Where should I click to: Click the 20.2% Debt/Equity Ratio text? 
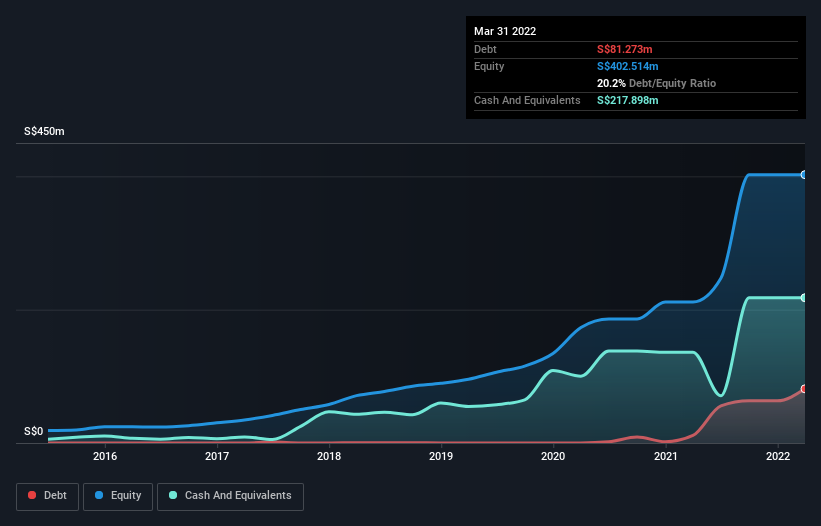pos(657,83)
